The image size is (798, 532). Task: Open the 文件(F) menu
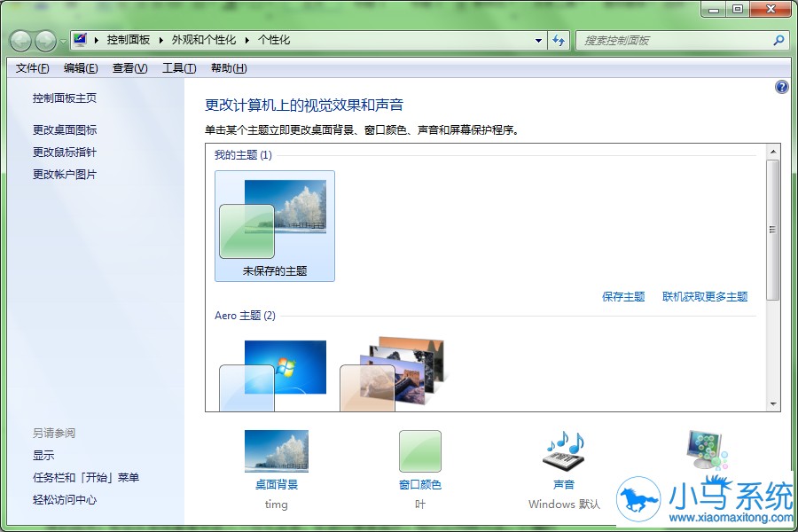coord(32,68)
